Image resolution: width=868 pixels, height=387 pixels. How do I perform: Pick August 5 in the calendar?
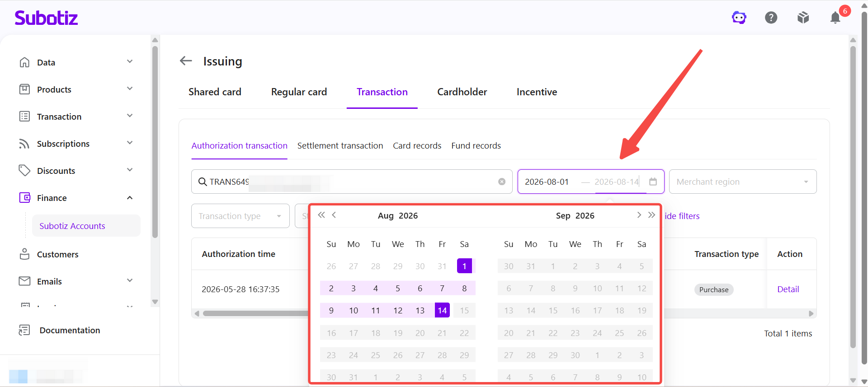[x=398, y=288]
